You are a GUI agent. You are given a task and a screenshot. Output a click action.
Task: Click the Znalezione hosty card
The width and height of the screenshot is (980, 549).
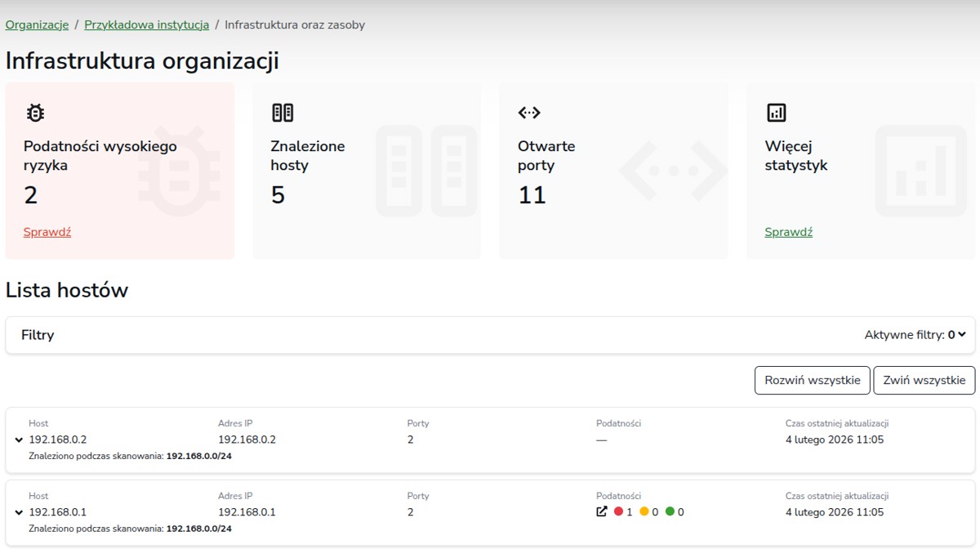(x=366, y=171)
